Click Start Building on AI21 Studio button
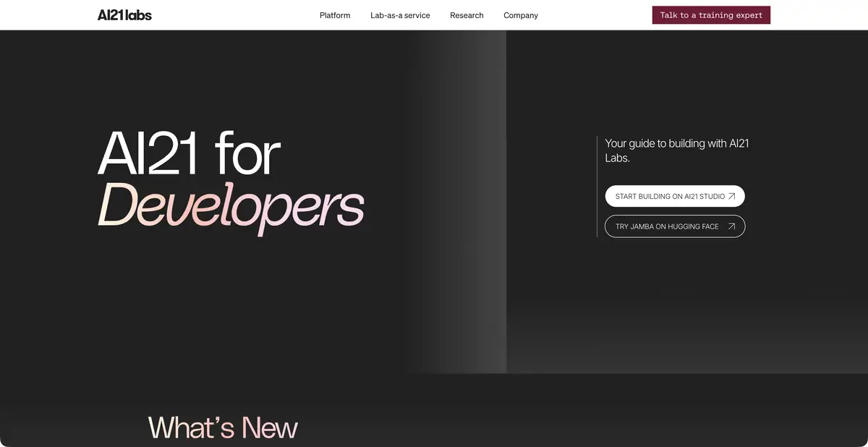Screen dimensions: 868x447 pos(675,196)
